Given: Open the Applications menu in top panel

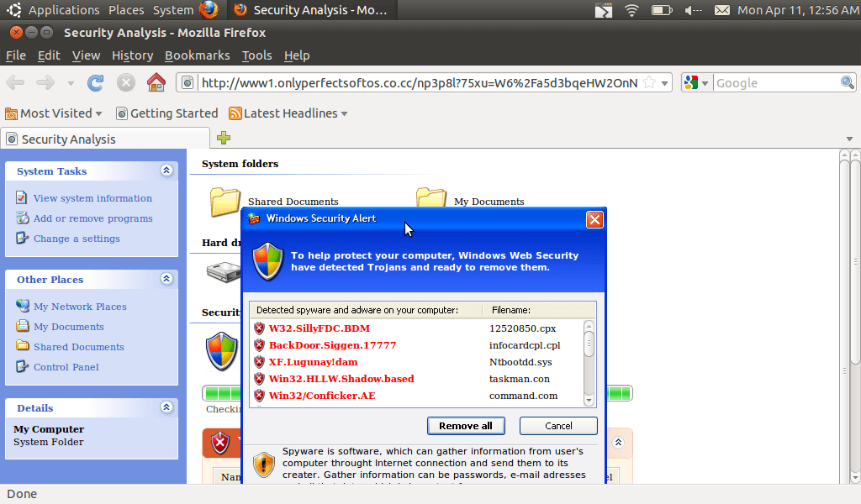Looking at the screenshot, I should tap(64, 10).
